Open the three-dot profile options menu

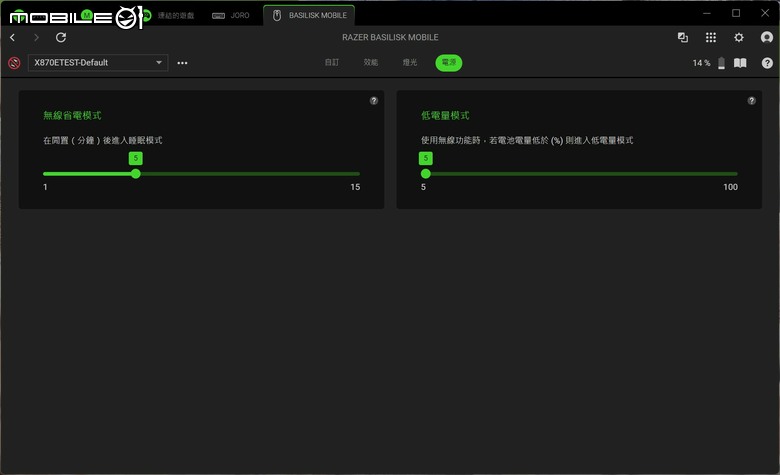[182, 63]
